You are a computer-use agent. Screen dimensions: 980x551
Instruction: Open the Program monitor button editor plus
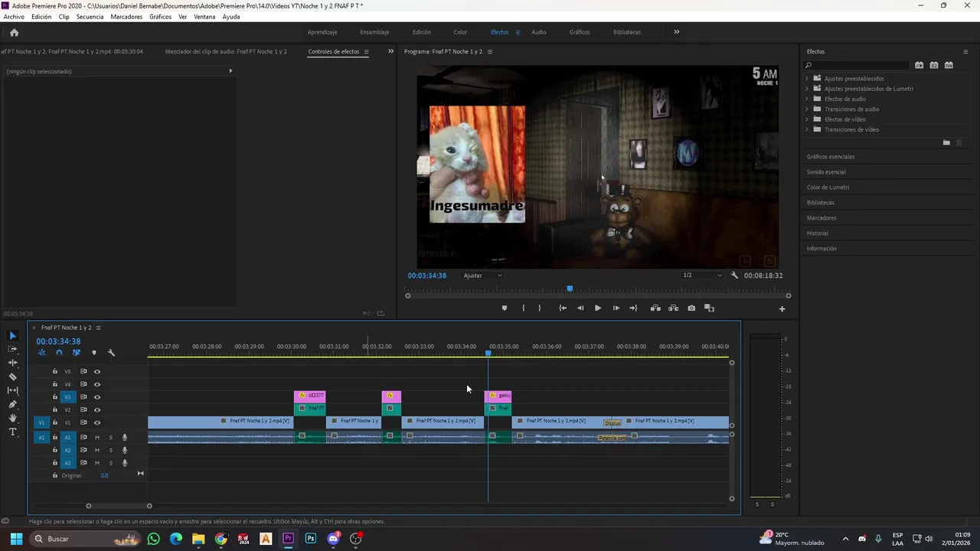point(782,308)
